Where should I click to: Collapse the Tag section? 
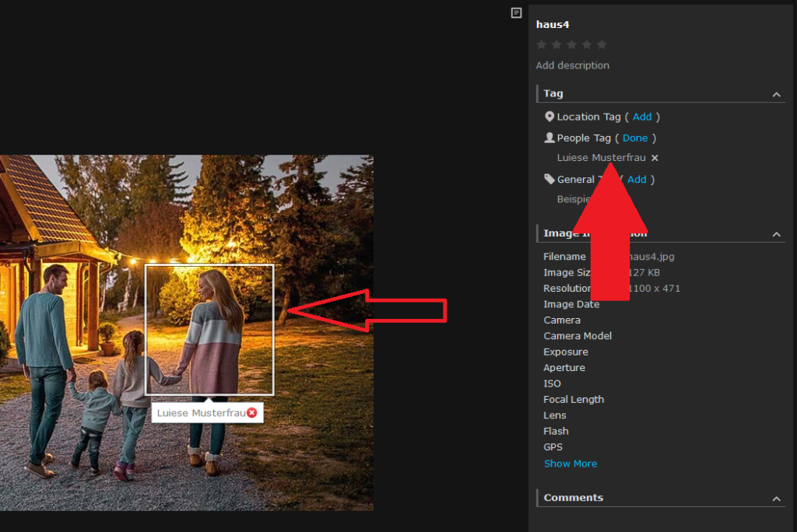coord(776,94)
